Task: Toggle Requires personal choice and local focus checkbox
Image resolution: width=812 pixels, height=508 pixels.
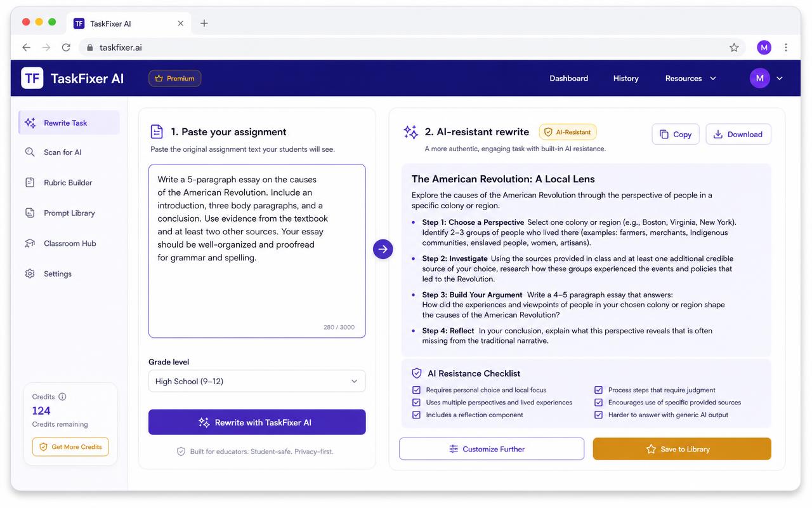Action: pos(416,390)
